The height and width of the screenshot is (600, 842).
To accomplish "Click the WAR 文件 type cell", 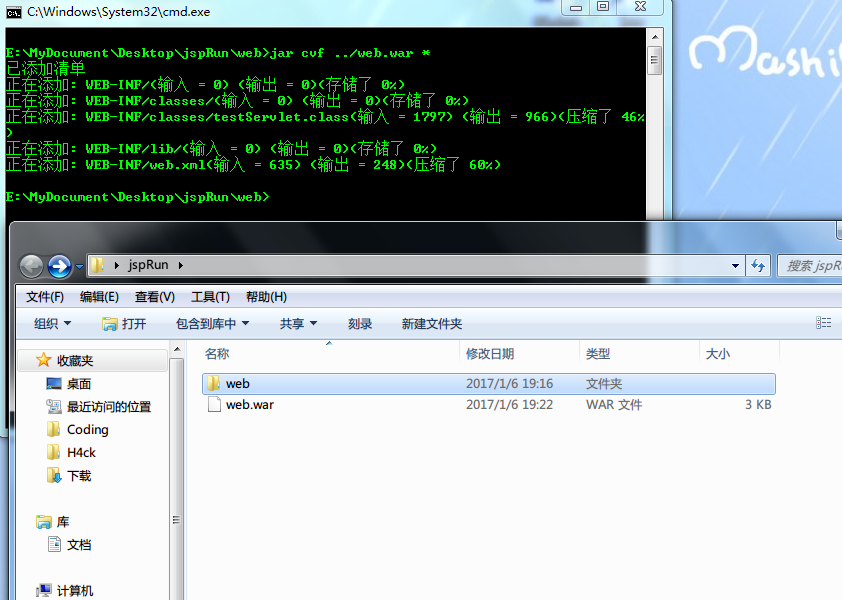I will click(614, 404).
